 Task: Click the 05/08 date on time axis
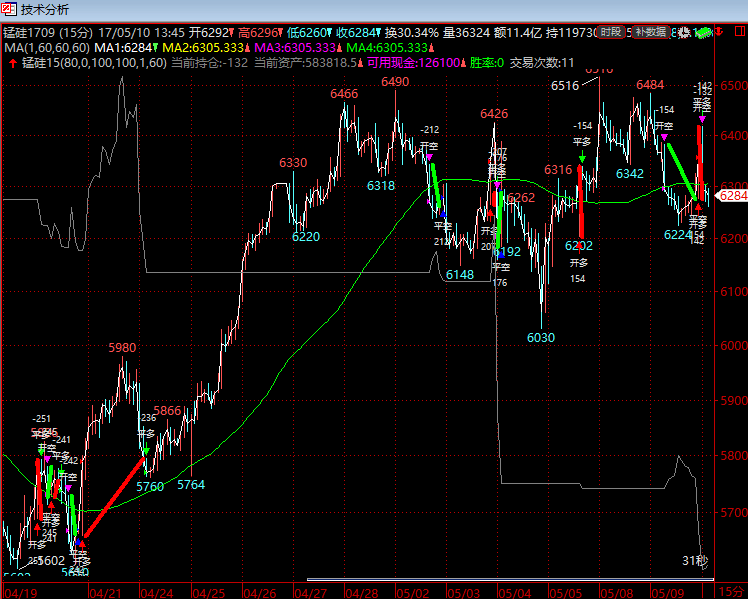(617, 593)
